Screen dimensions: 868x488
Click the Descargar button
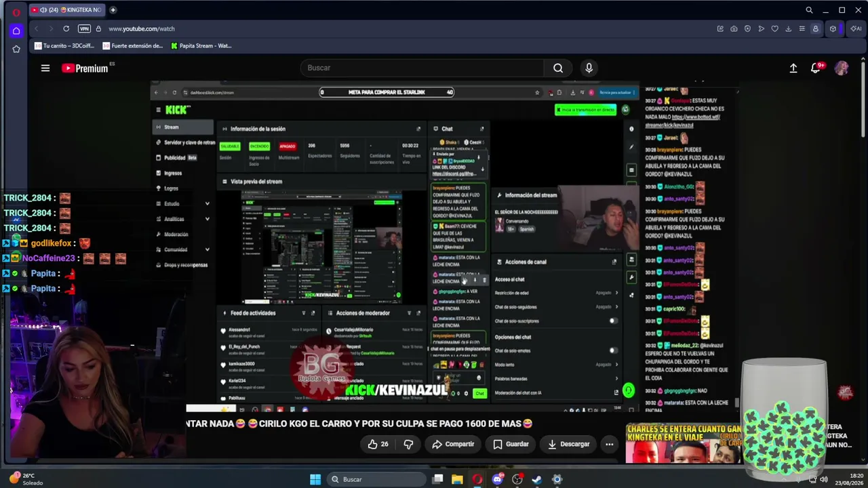(568, 444)
